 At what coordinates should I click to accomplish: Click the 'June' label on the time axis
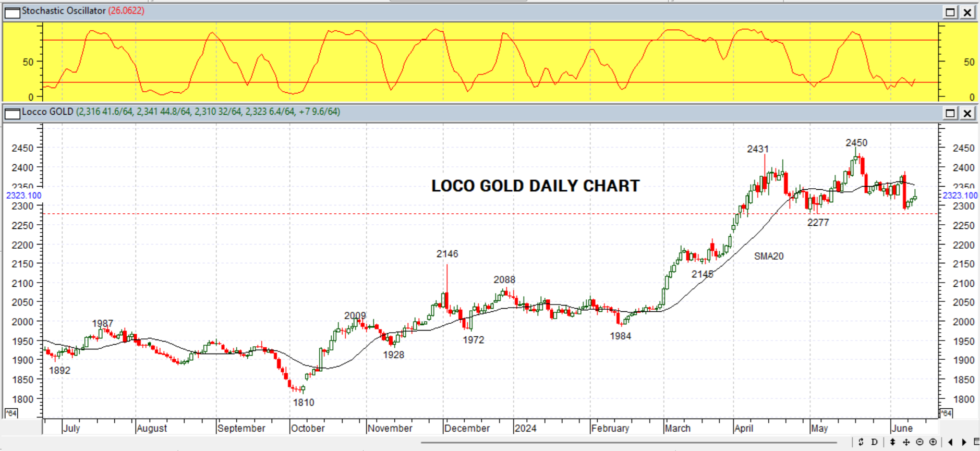click(902, 428)
